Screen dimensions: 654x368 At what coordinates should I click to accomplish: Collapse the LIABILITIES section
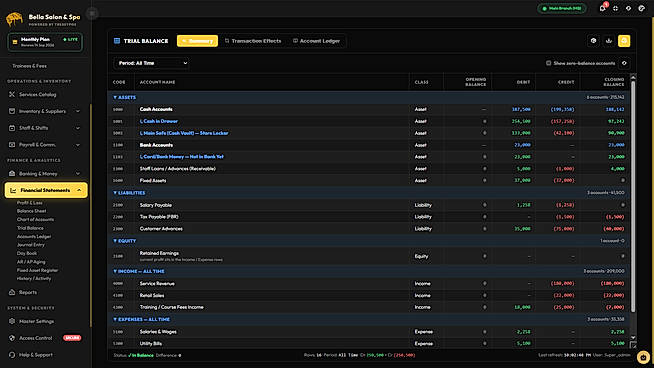pos(115,193)
